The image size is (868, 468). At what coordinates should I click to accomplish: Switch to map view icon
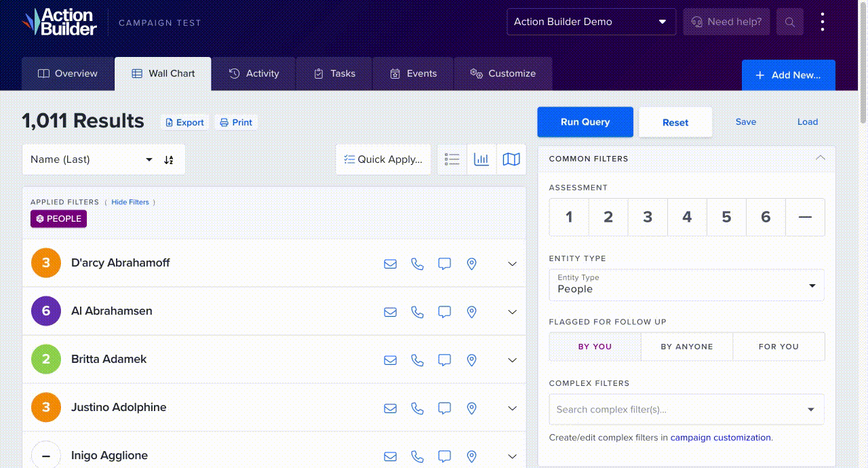511,159
